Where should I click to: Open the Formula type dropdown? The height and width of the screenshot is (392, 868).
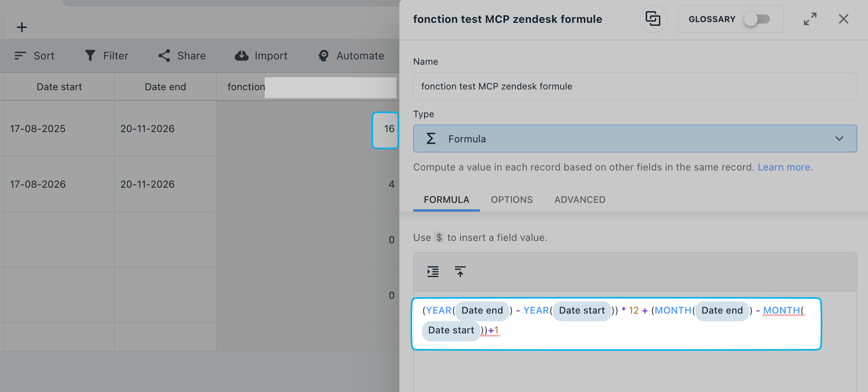pos(635,139)
